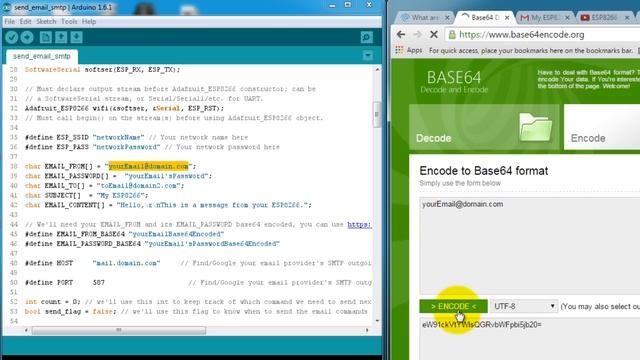
Task: Click the "mail.domain.com" host string
Action: coord(126,263)
